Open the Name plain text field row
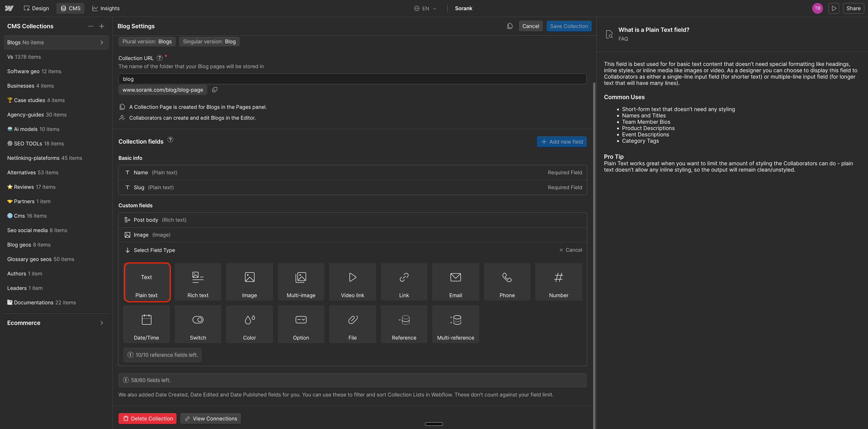The width and height of the screenshot is (868, 429). [x=352, y=173]
